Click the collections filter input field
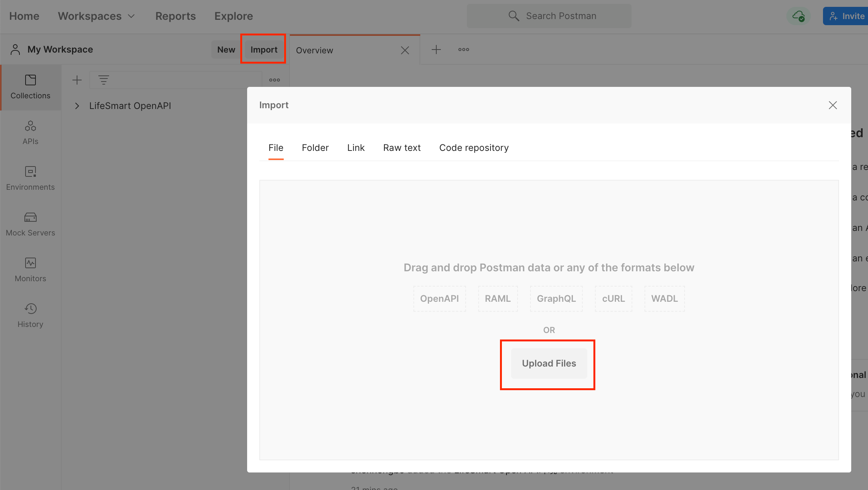 pyautogui.click(x=175, y=80)
